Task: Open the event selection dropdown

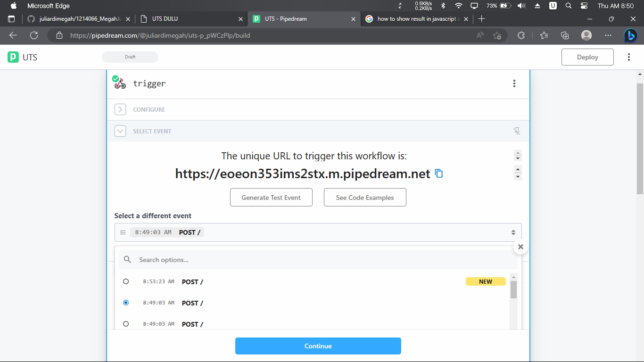Action: pyautogui.click(x=318, y=232)
